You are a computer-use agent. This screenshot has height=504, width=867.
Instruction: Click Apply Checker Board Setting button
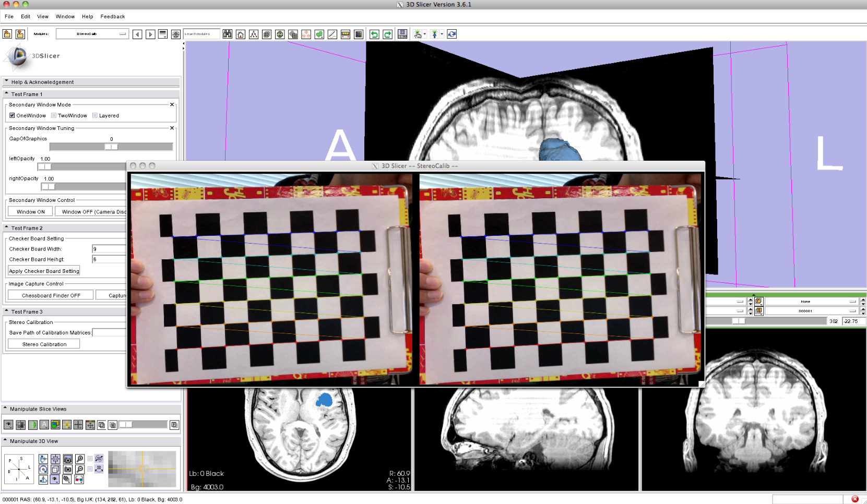tap(44, 271)
